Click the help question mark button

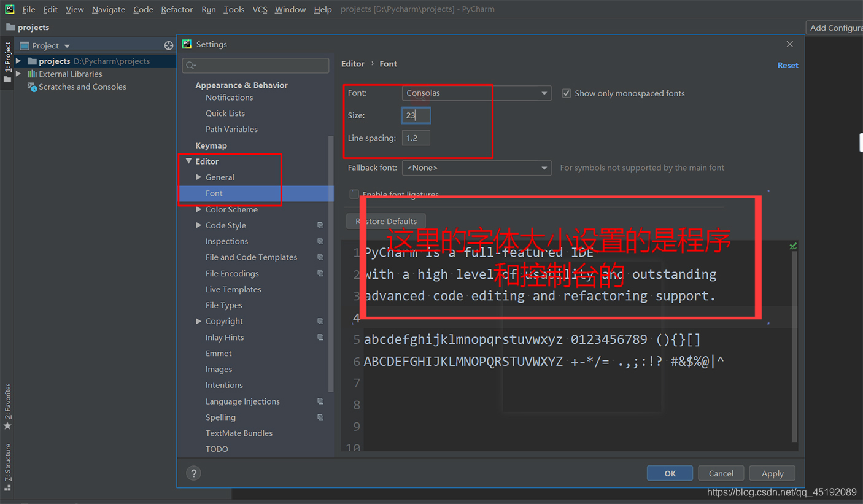point(193,473)
